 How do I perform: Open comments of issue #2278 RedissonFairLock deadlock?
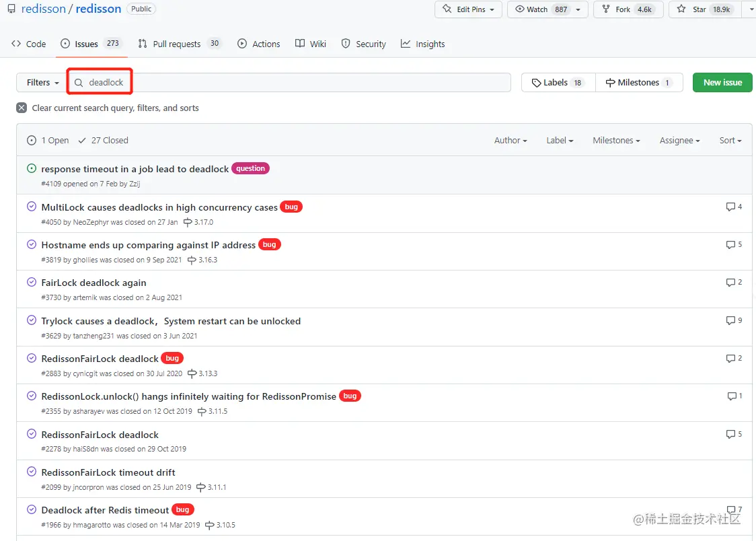[x=734, y=434]
